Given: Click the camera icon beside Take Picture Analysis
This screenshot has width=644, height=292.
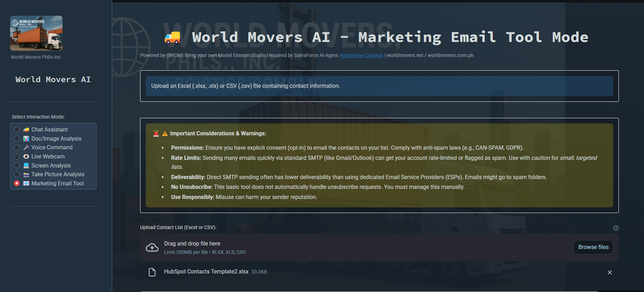Looking at the screenshot, I should (x=26, y=175).
